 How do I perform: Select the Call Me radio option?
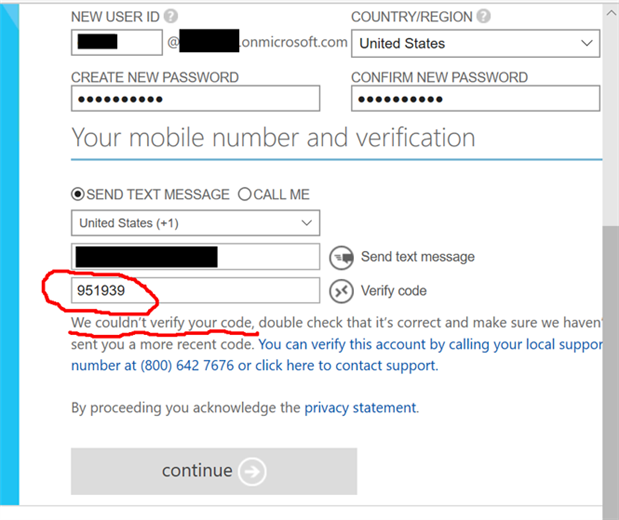pyautogui.click(x=243, y=195)
